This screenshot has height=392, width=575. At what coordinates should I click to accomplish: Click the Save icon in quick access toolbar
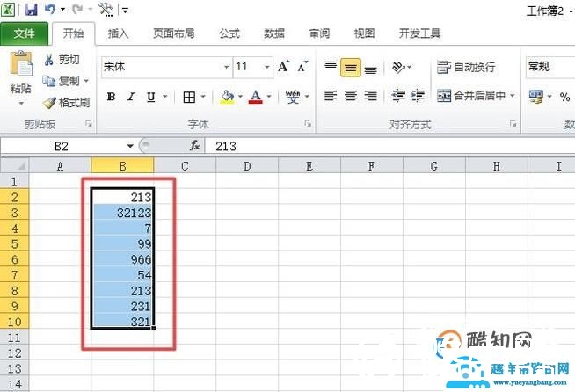tap(31, 9)
